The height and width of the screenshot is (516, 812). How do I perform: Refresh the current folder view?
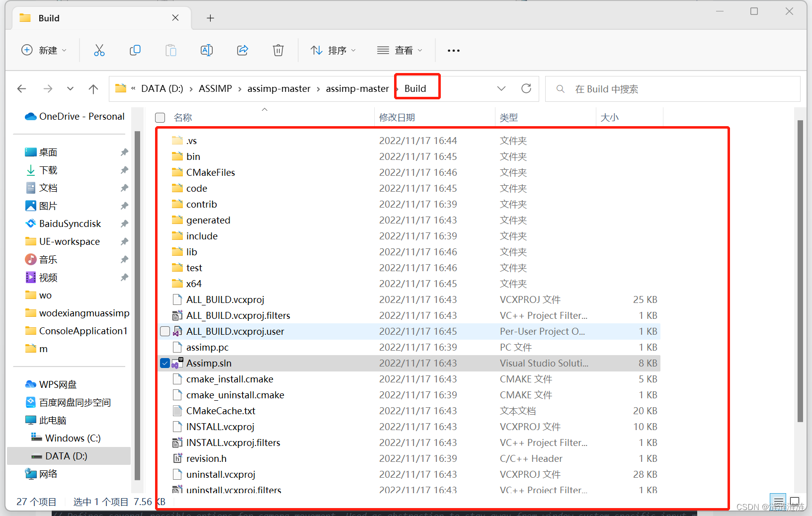pyautogui.click(x=526, y=88)
